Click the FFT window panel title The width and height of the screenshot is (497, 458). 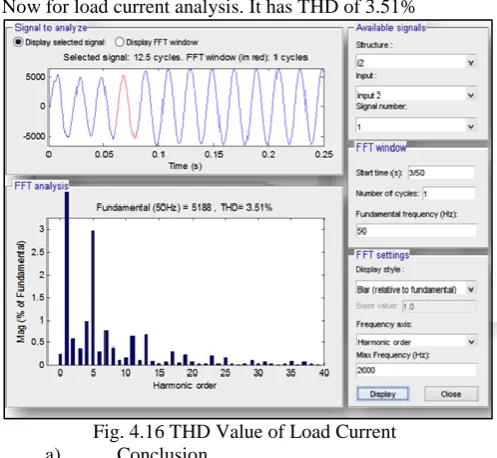[x=381, y=147]
